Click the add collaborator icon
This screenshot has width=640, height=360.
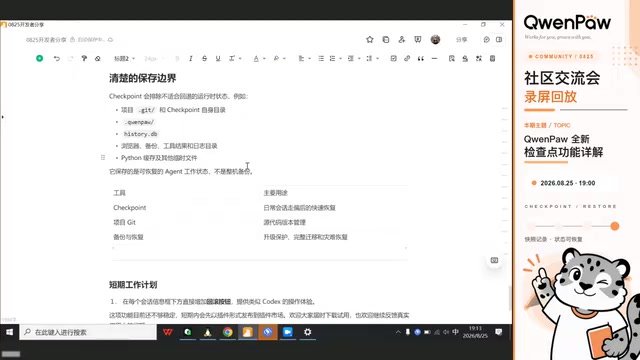point(402,40)
